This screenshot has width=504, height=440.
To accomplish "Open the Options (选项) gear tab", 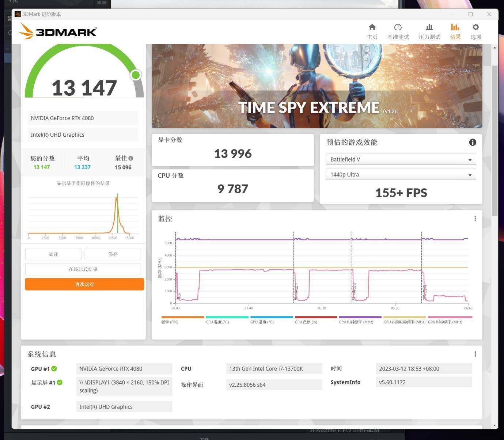I will click(475, 32).
